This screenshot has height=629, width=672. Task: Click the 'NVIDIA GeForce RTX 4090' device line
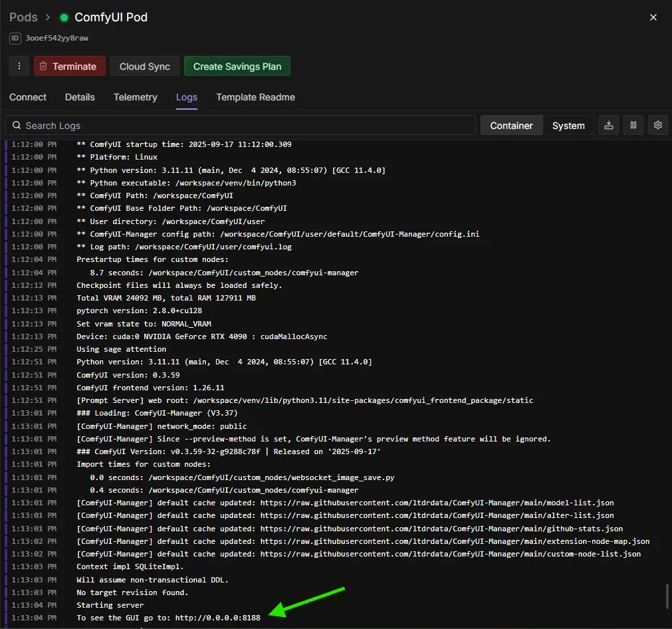point(202,336)
